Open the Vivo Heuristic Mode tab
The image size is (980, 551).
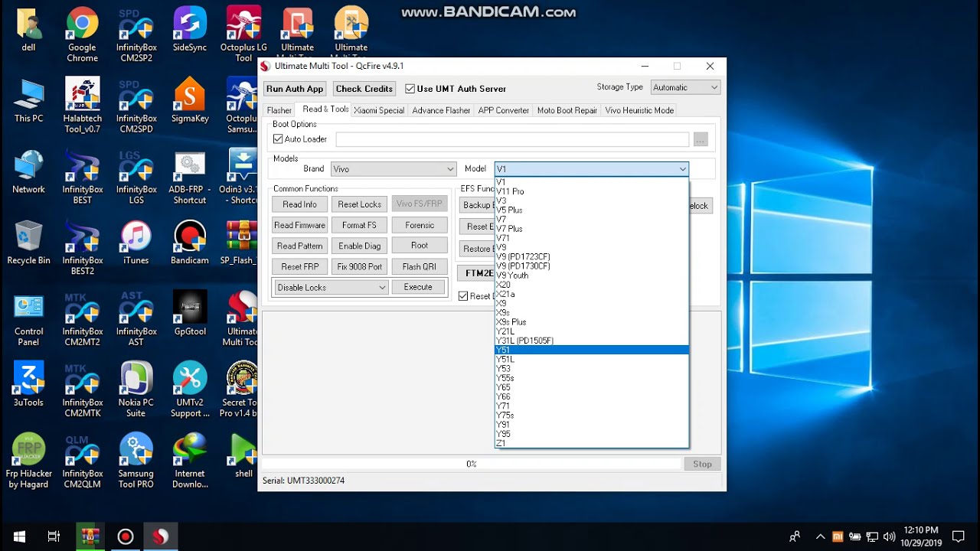[639, 110]
